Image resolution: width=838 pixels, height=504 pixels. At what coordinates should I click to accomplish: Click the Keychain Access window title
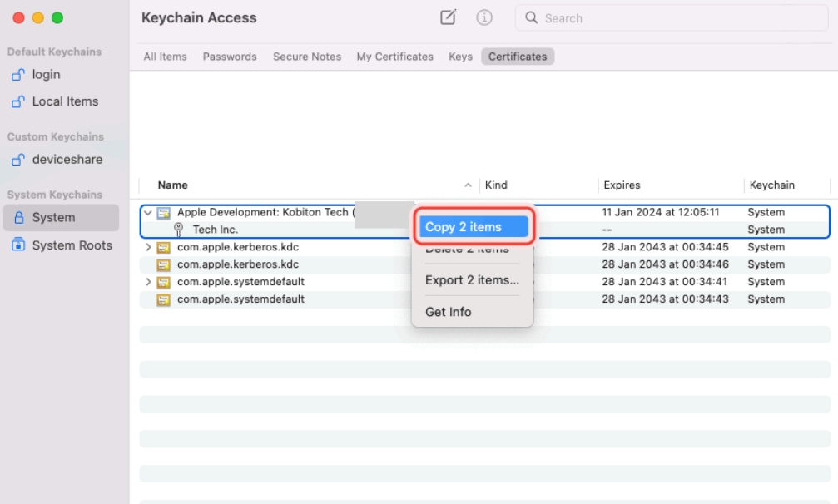199,17
